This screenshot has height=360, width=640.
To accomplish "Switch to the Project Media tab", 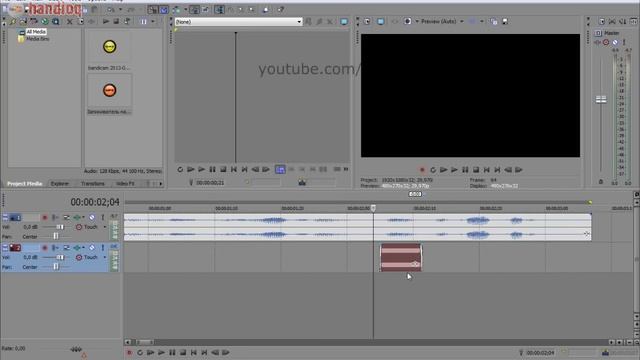I will pos(24,184).
